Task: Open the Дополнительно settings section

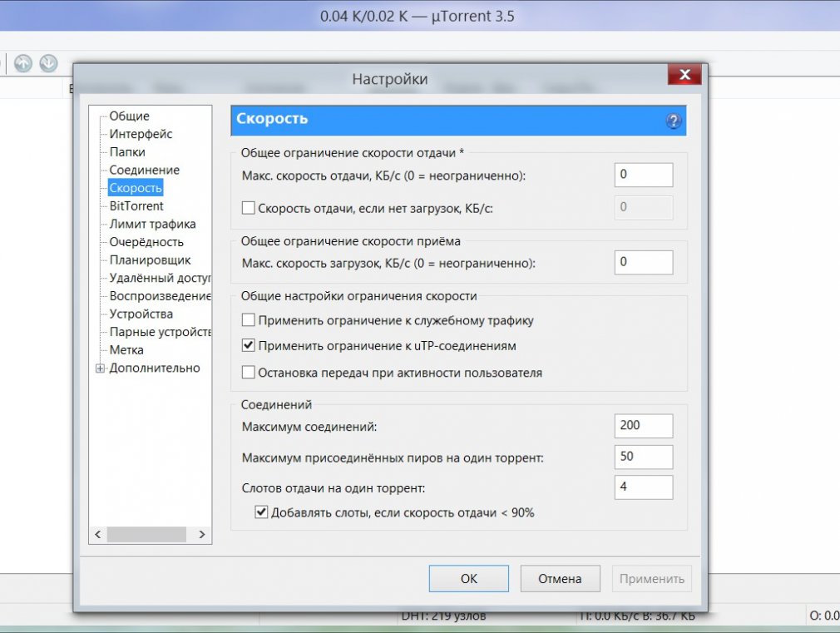Action: [155, 368]
